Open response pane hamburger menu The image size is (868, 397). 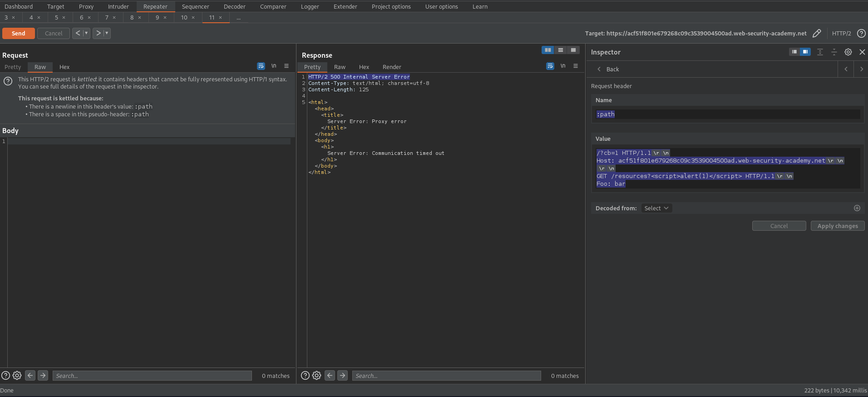point(576,66)
